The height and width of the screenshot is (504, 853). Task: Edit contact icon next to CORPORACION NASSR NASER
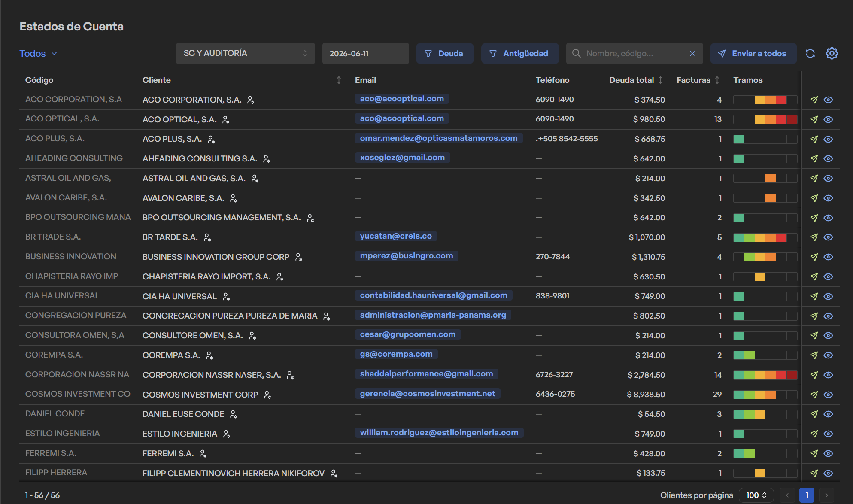tap(290, 375)
